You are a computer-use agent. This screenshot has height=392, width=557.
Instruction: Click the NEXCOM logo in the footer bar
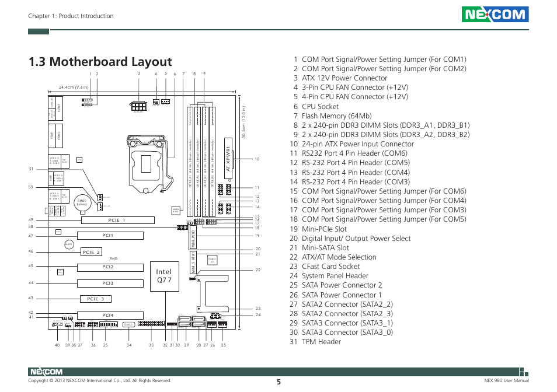46,372
